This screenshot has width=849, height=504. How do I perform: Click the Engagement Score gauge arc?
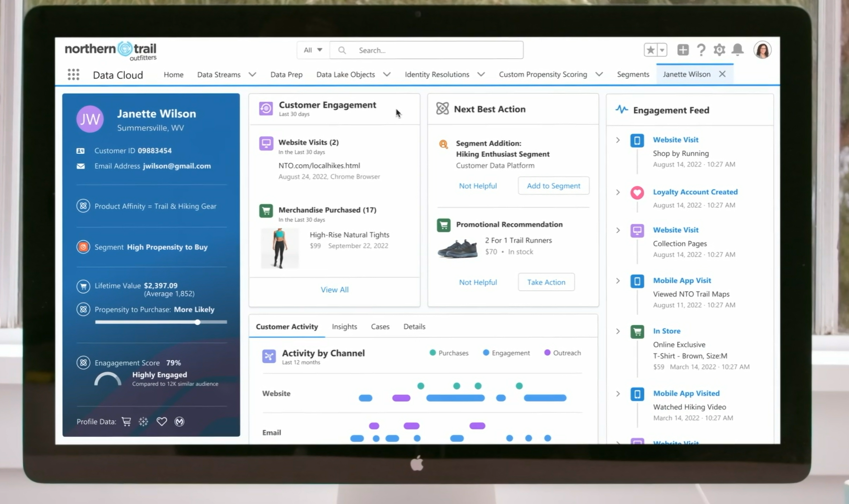108,379
